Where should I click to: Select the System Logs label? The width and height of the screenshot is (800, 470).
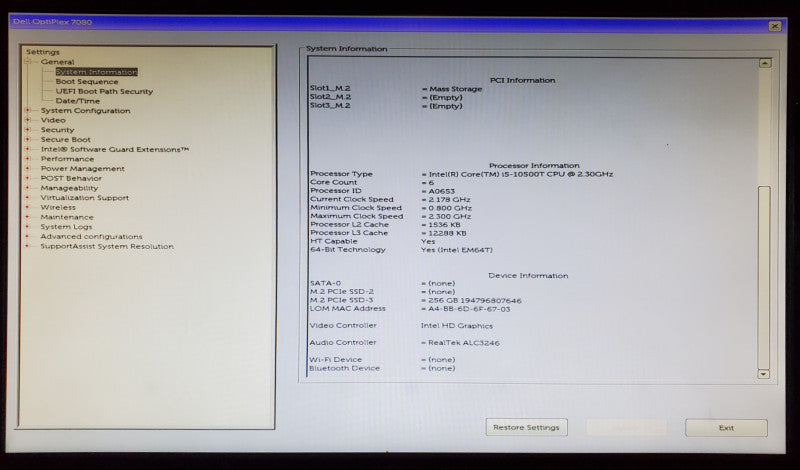66,227
